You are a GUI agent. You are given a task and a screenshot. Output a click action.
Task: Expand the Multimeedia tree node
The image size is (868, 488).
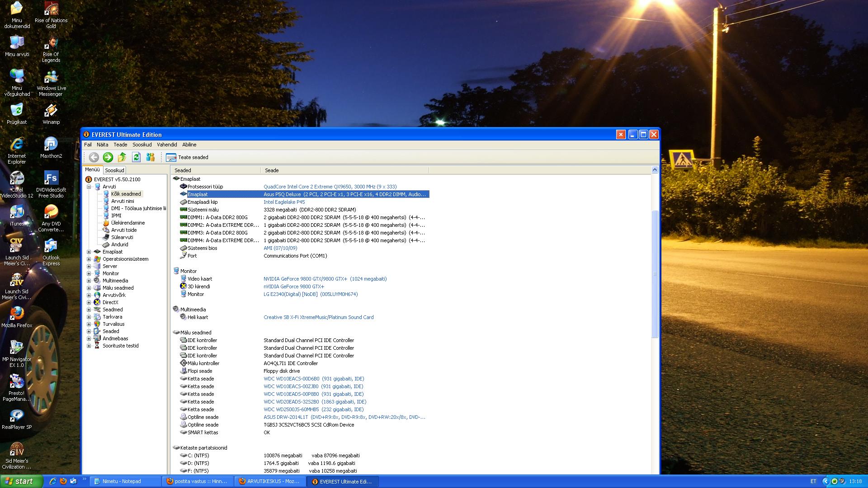(x=89, y=281)
